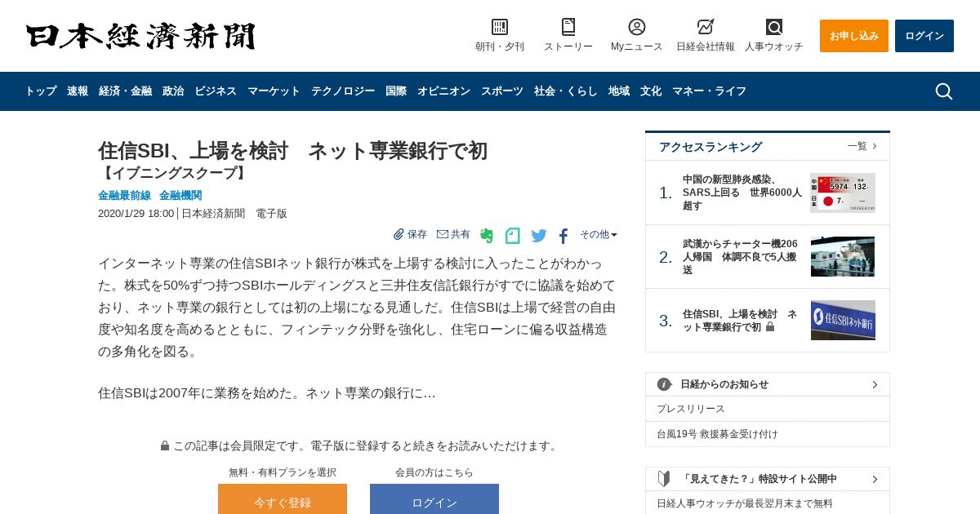Click thumbnail of charter plane article

tap(843, 257)
